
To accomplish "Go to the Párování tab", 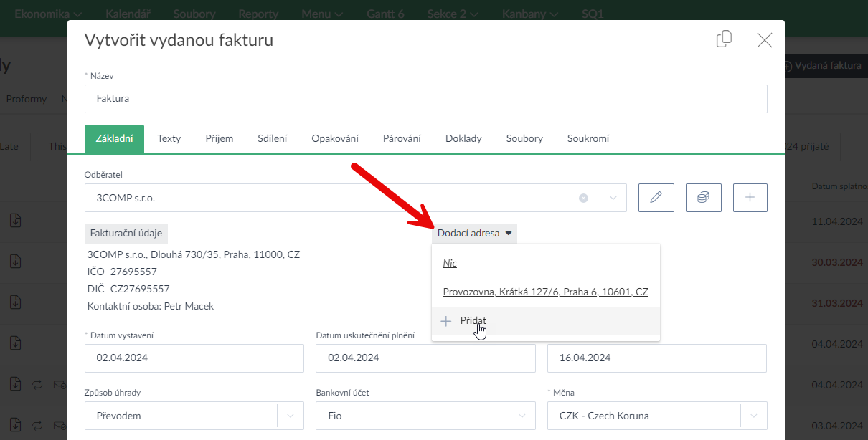I will click(x=402, y=139).
